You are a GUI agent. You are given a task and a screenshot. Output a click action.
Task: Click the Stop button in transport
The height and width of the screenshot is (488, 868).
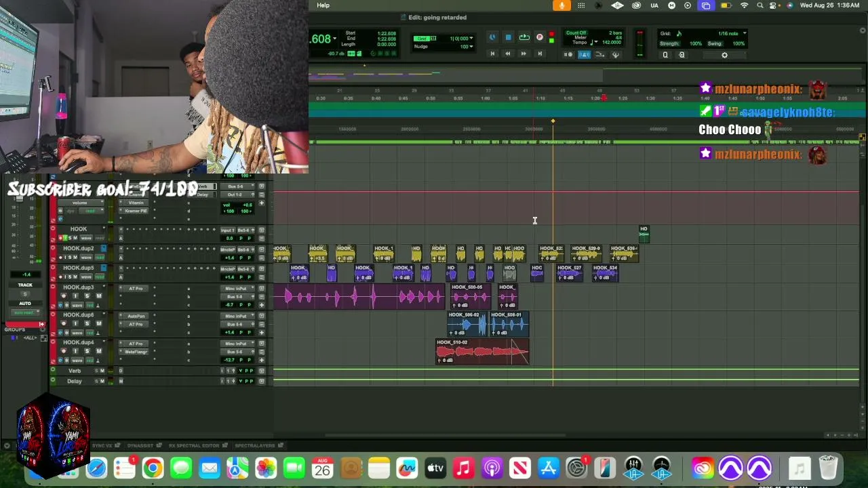[508, 37]
